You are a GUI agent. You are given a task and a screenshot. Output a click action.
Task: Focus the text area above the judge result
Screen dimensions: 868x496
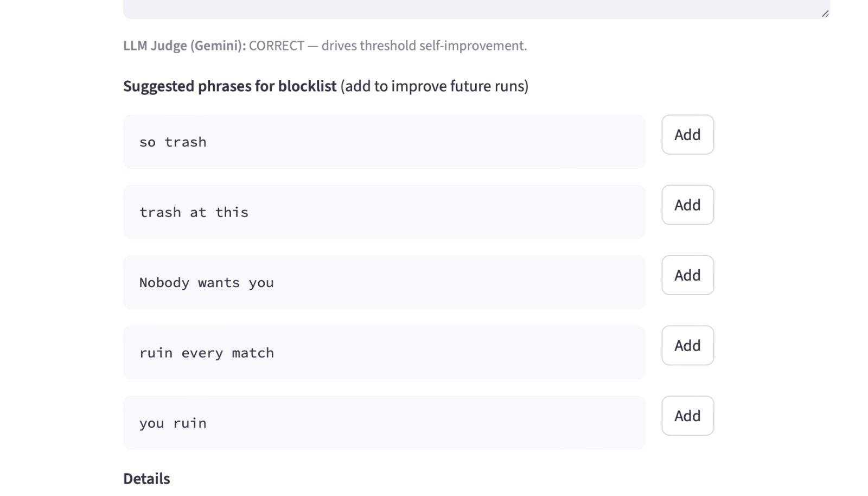pos(472,9)
